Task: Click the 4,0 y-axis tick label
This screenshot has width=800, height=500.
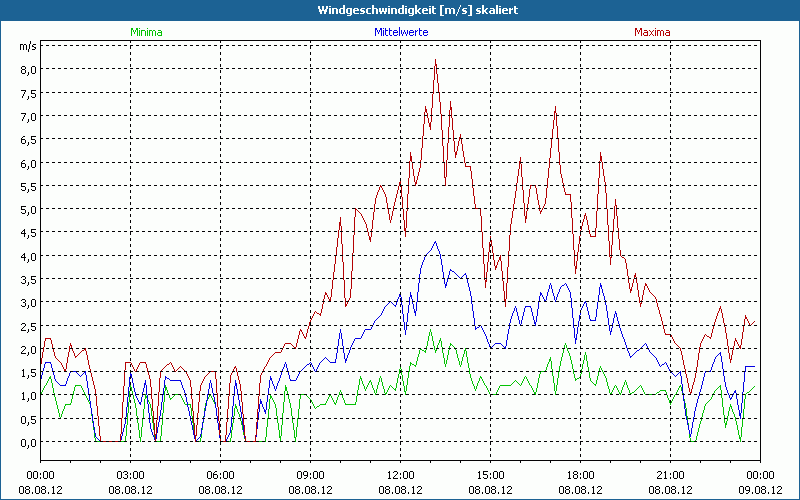Action: click(x=29, y=257)
